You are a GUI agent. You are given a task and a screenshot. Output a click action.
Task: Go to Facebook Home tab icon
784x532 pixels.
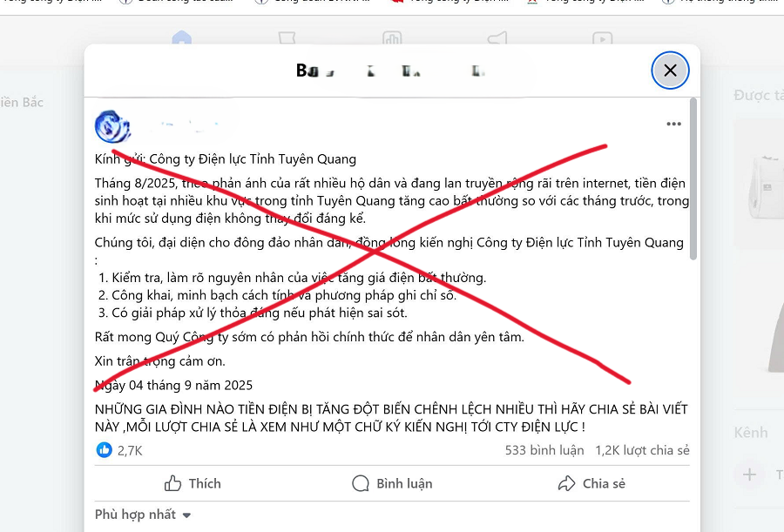181,38
